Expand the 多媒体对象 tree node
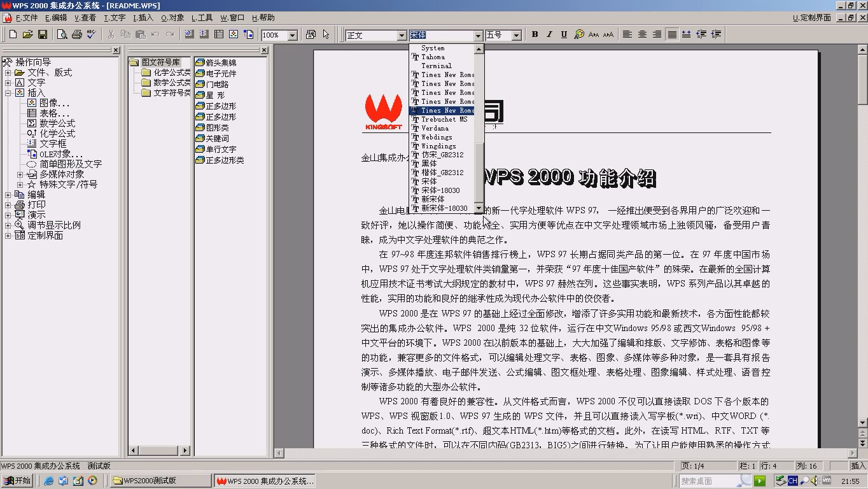 [x=20, y=174]
